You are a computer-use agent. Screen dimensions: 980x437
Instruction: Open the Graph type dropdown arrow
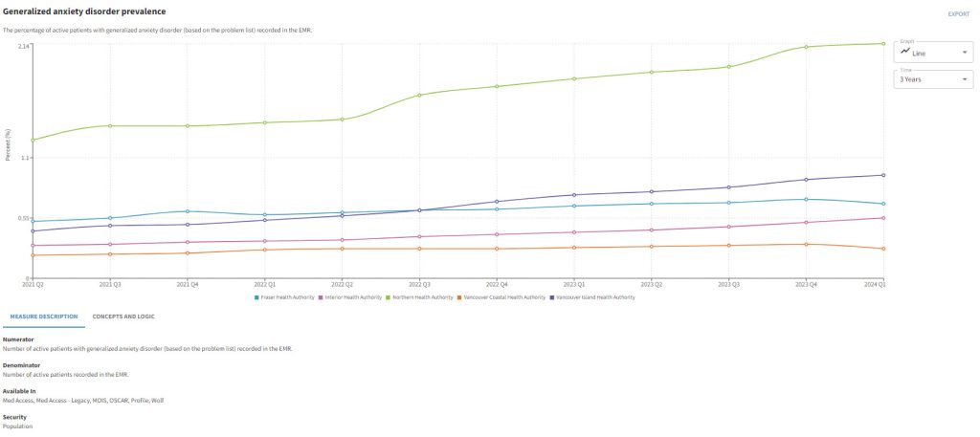click(x=964, y=54)
